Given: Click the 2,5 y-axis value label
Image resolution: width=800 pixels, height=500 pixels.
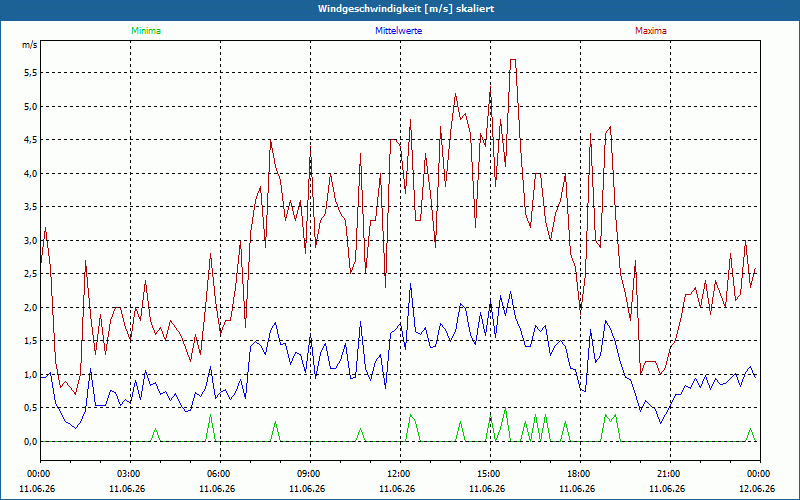Looking at the screenshot, I should 31,274.
